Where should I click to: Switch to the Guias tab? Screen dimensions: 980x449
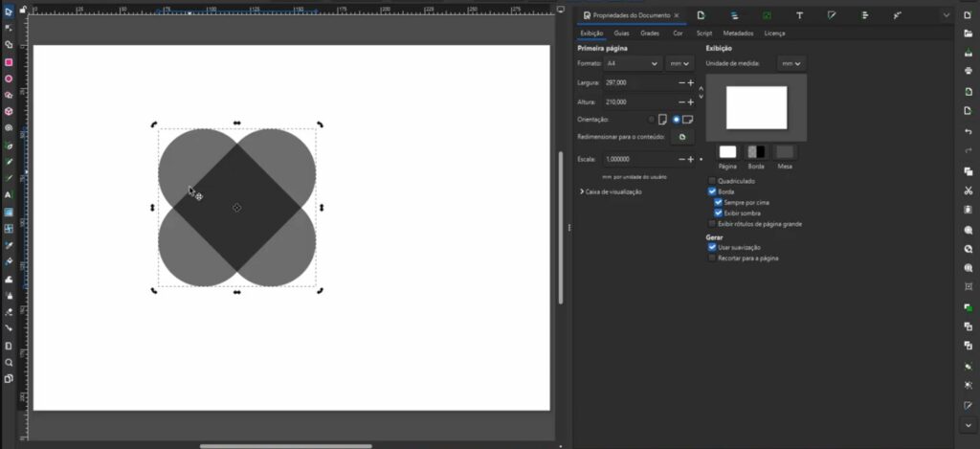[622, 33]
